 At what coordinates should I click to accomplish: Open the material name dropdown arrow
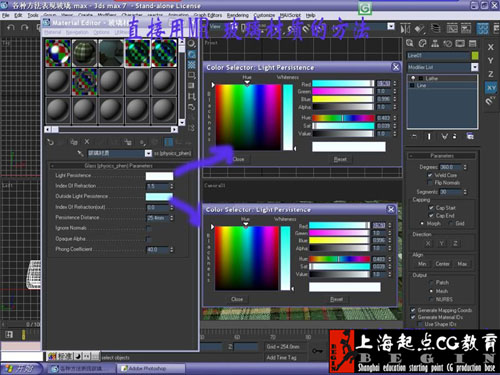pyautogui.click(x=148, y=153)
